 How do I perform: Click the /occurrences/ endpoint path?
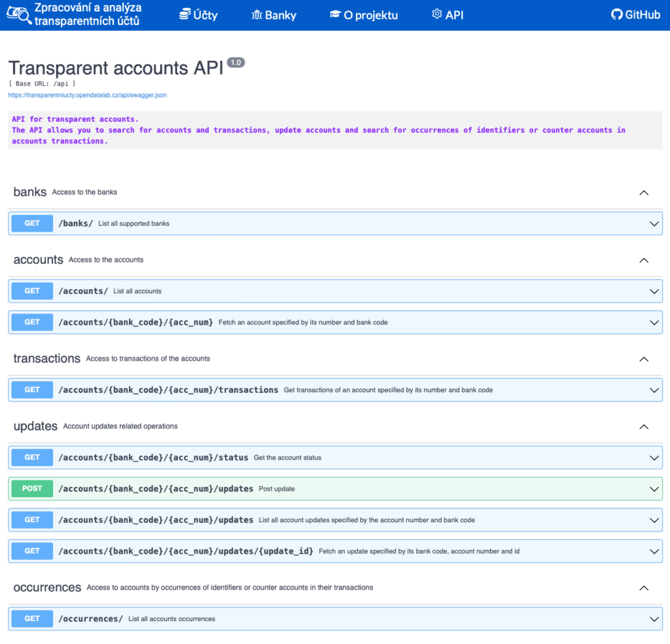[90, 618]
